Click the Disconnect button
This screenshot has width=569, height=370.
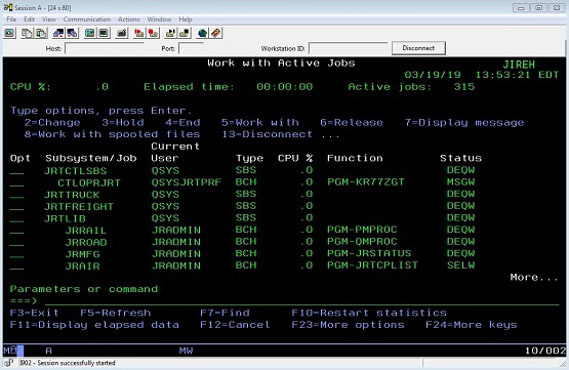click(x=418, y=48)
